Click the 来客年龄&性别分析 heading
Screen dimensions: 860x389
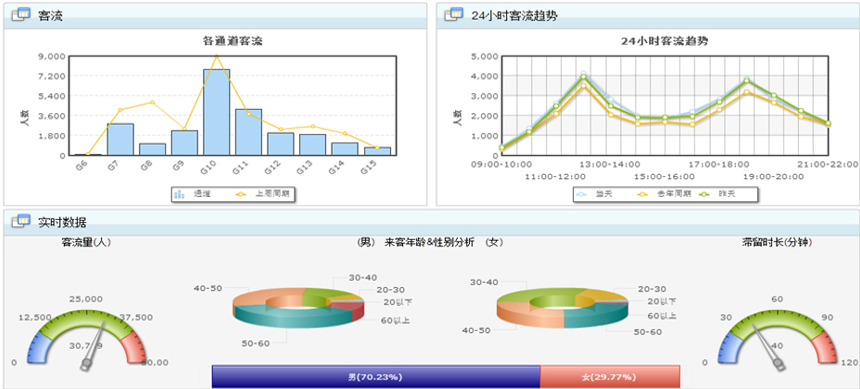click(x=429, y=242)
